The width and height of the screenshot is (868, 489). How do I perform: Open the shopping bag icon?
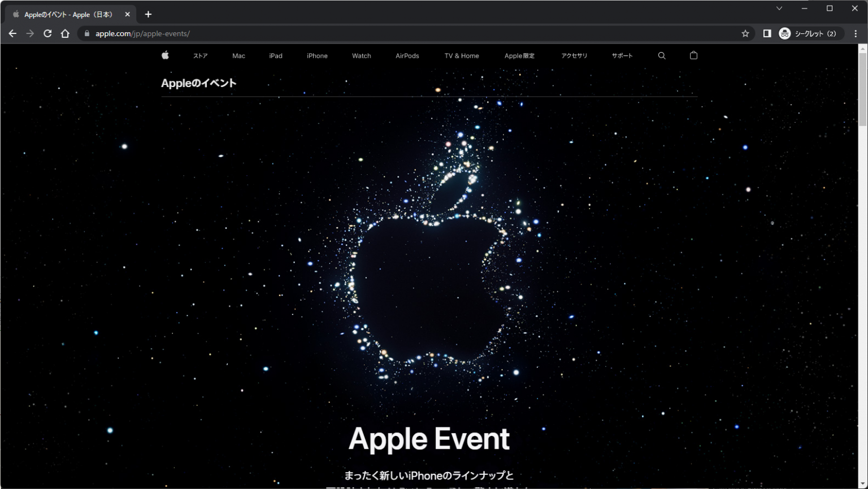pos(693,55)
